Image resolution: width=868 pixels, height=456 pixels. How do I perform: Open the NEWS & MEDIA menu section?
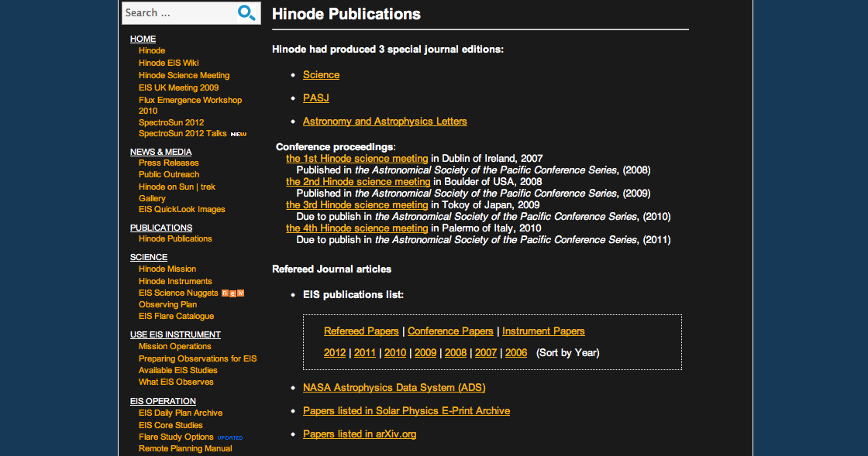coord(160,152)
